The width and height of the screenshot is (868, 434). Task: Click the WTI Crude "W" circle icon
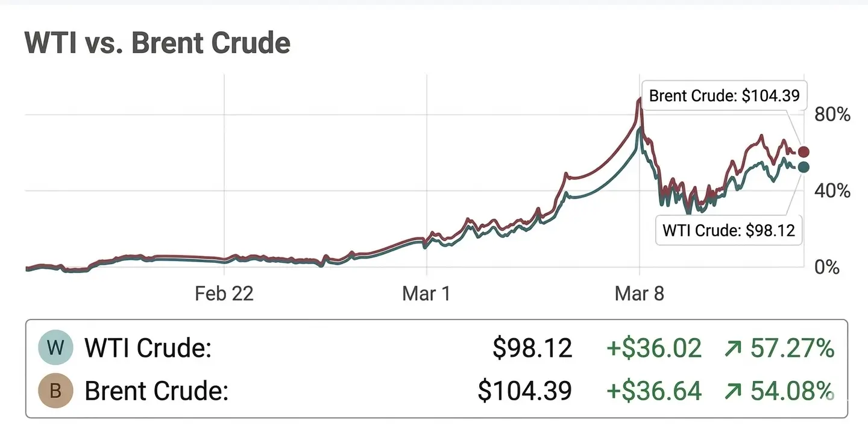pyautogui.click(x=55, y=348)
